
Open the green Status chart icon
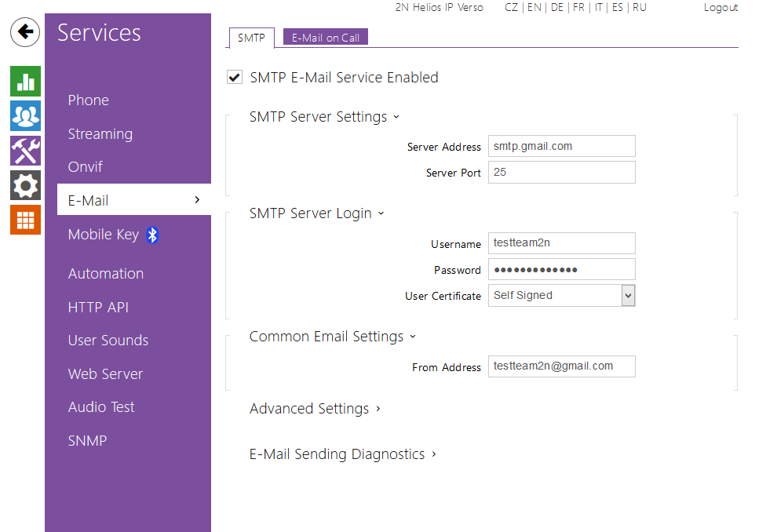click(25, 81)
